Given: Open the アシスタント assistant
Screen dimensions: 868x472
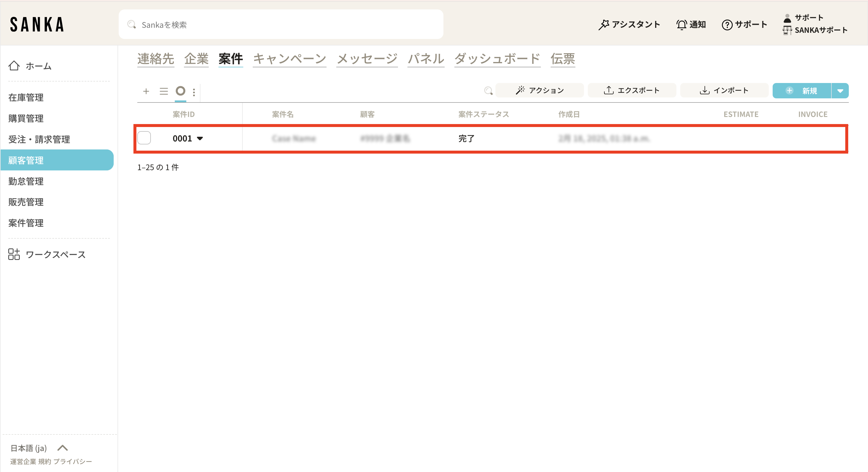Looking at the screenshot, I should click(x=629, y=25).
